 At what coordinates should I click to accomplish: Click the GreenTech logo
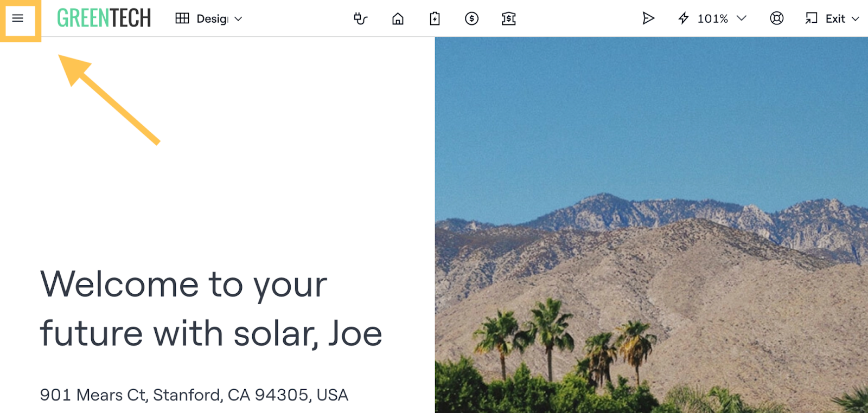pyautogui.click(x=104, y=18)
